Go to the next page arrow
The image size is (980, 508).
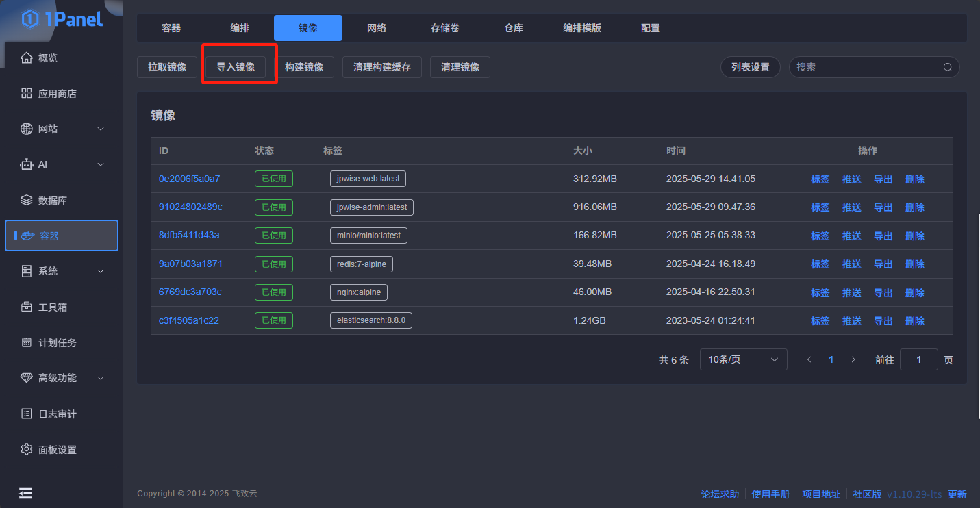[x=853, y=359]
